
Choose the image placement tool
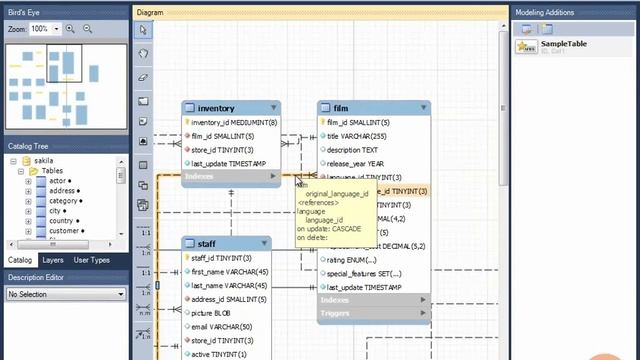click(143, 141)
